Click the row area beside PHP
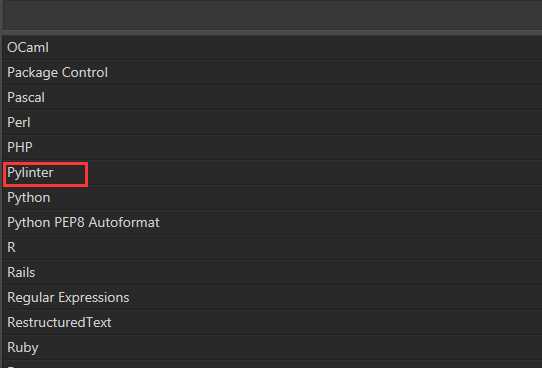 (x=287, y=147)
